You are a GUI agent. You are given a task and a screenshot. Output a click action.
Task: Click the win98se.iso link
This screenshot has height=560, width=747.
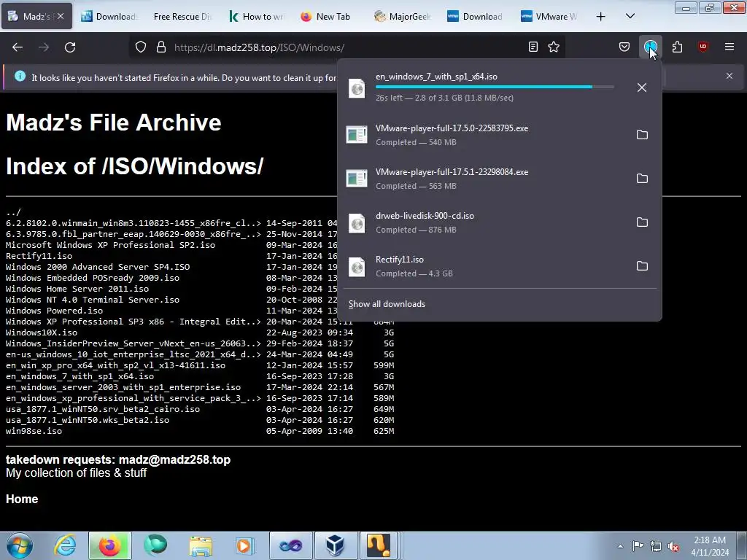pyautogui.click(x=34, y=431)
